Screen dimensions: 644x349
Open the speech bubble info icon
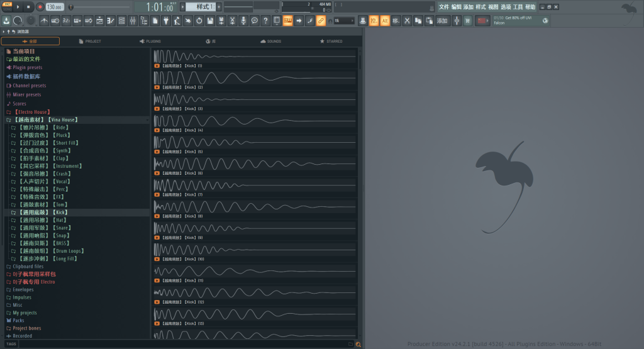coord(255,21)
